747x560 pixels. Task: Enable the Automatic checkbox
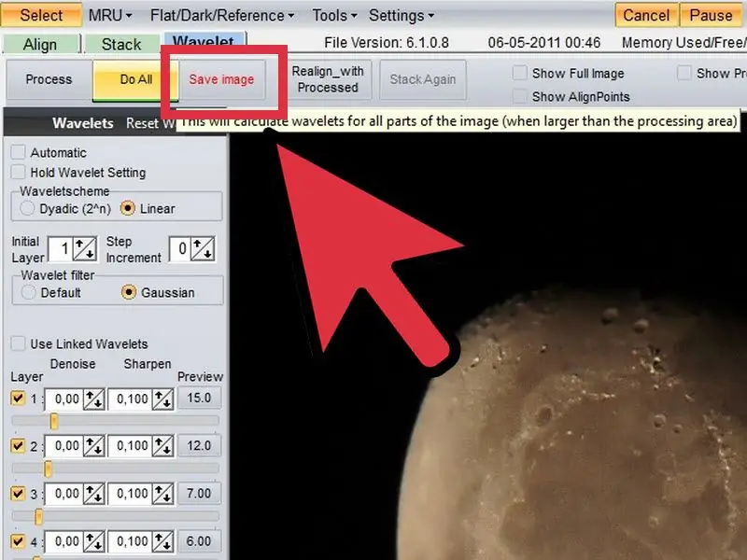click(18, 152)
